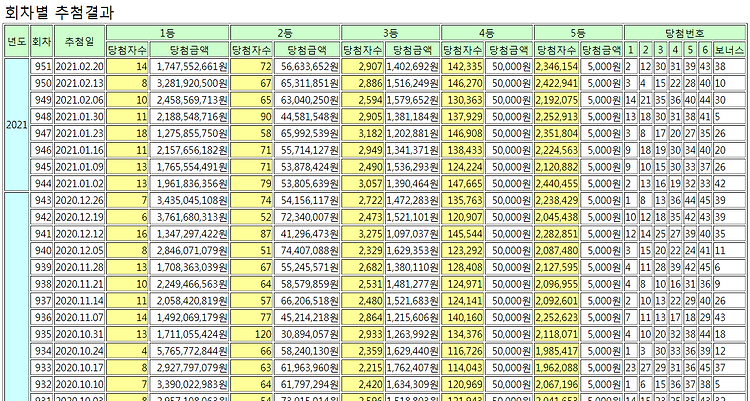
Task: Click first prize amount 1,747,552,661원
Action: 189,67
